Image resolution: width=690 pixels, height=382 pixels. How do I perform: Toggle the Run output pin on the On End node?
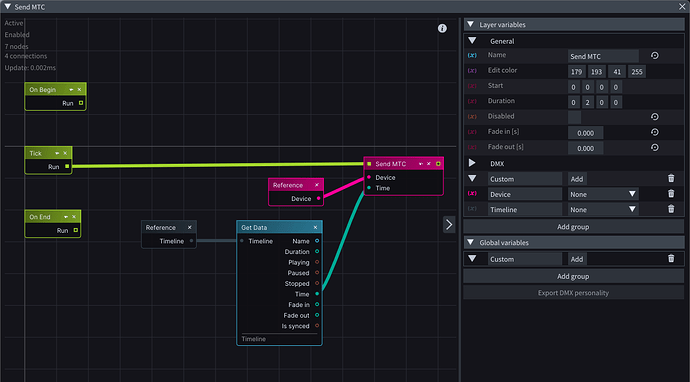coord(76,230)
